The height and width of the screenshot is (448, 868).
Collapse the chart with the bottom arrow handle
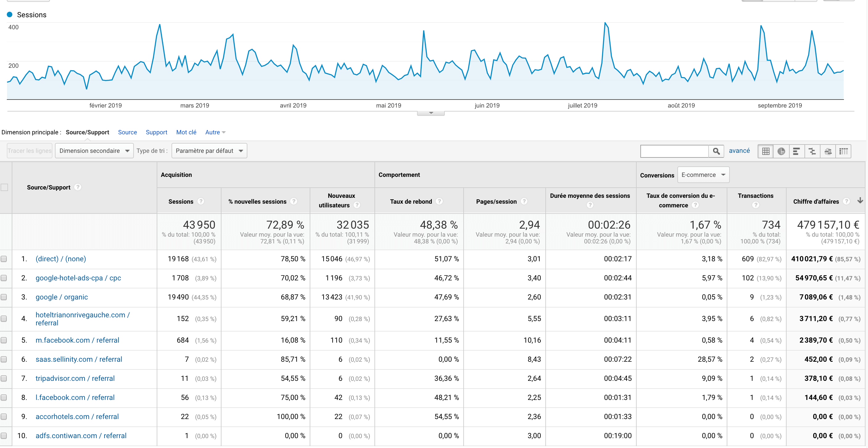(x=431, y=113)
